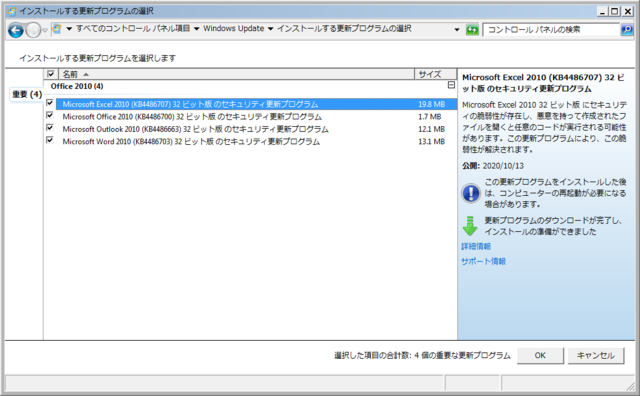
Task: Uncheck Microsoft Office 2010 KB4486700 update
Action: [x=50, y=116]
